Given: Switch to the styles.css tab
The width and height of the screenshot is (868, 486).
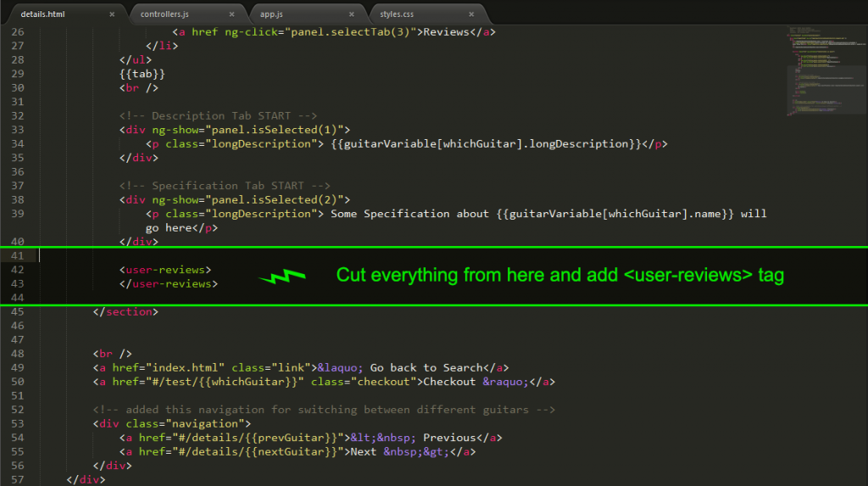Looking at the screenshot, I should click(397, 14).
